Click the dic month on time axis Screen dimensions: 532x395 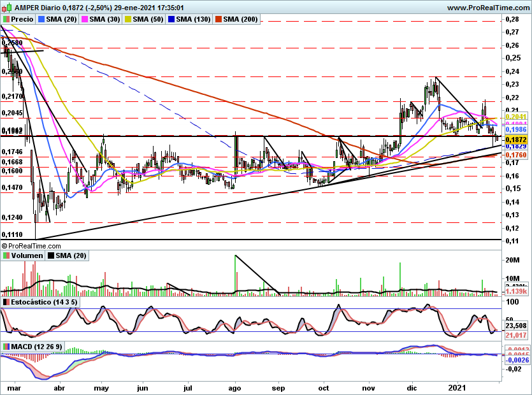click(x=412, y=388)
